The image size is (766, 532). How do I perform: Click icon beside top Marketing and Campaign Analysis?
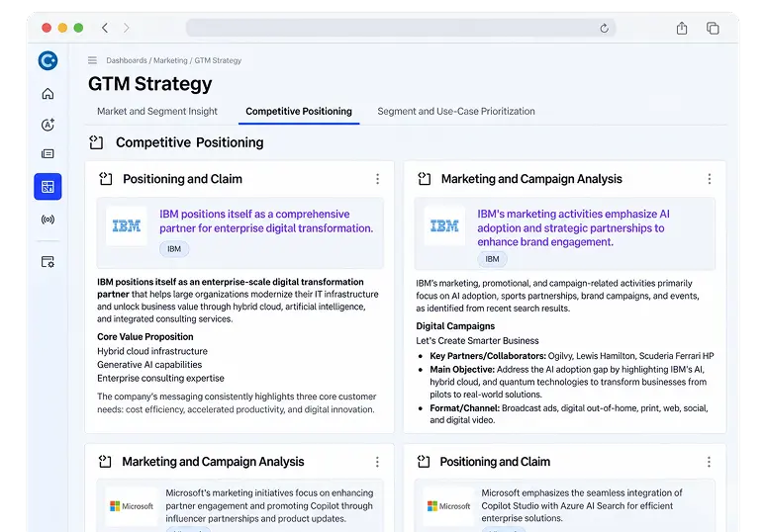(424, 179)
